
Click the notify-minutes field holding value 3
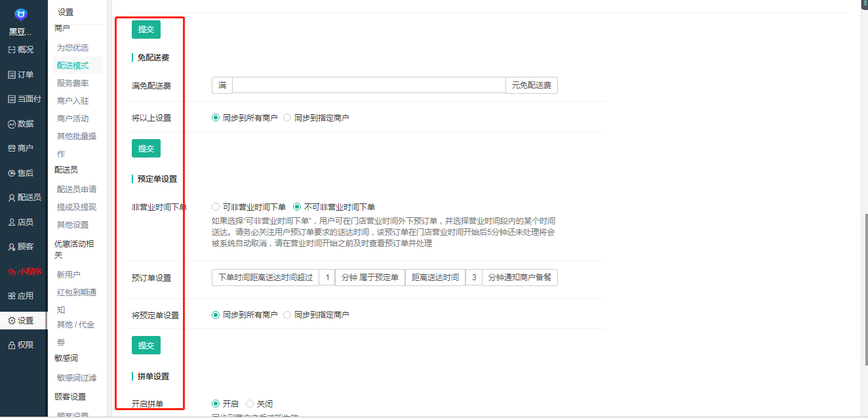click(473, 278)
